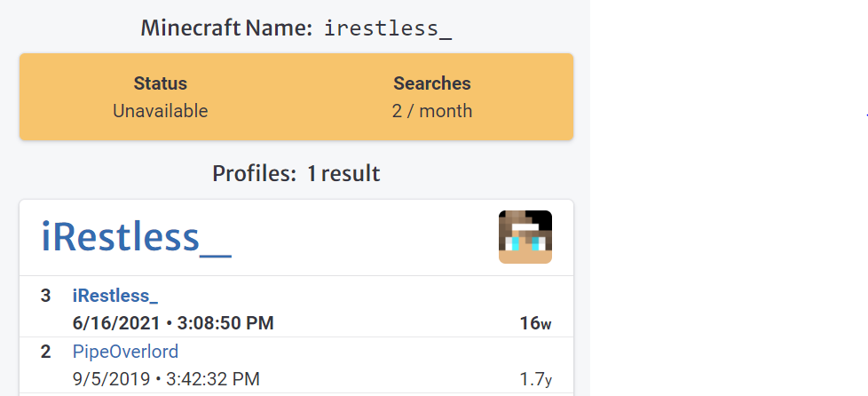Click the player skin head avatar

[525, 237]
